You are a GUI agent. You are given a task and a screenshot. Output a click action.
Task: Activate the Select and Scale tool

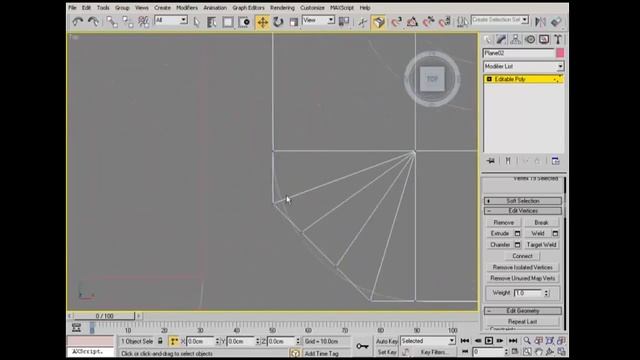[x=293, y=22]
